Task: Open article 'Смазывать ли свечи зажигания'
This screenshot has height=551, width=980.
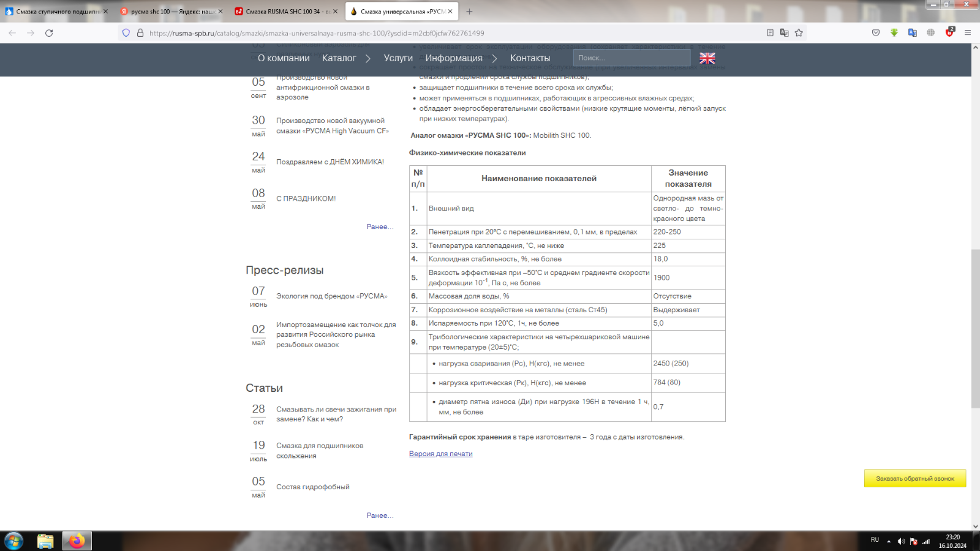Action: click(x=336, y=414)
